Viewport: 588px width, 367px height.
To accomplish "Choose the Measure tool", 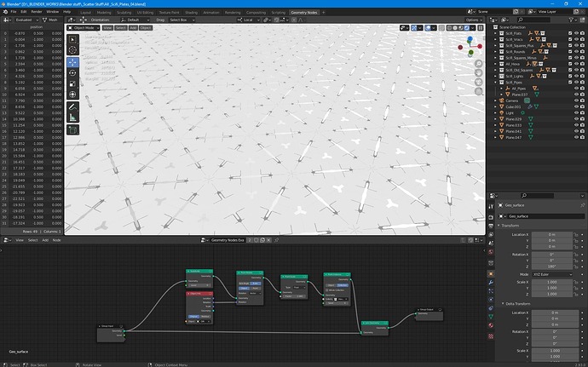I will tap(72, 118).
